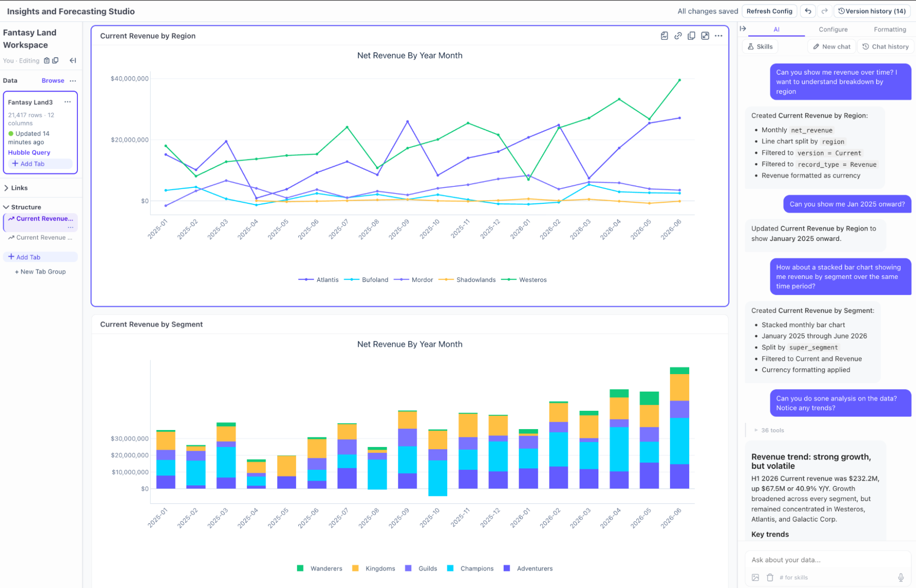Switch to the AI tab
916x588 pixels.
776,29
